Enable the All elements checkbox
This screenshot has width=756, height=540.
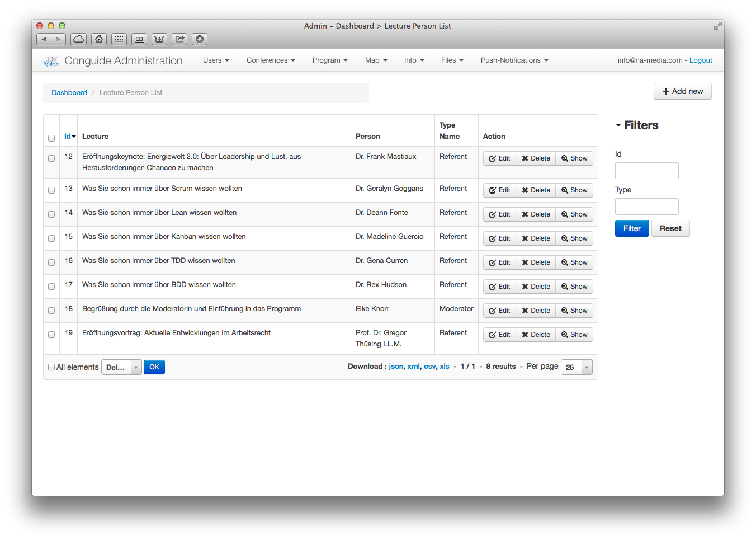coord(51,367)
